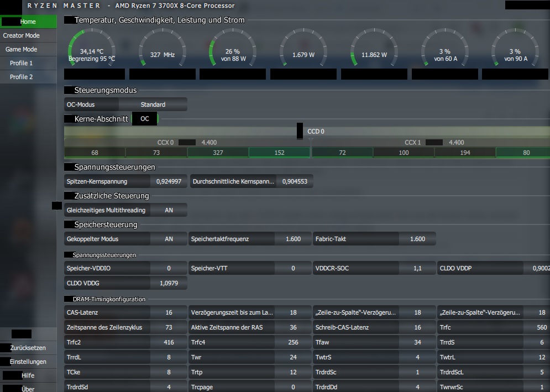This screenshot has width=550, height=392.
Task: Select the core bar showing 80
Action: tap(523, 153)
